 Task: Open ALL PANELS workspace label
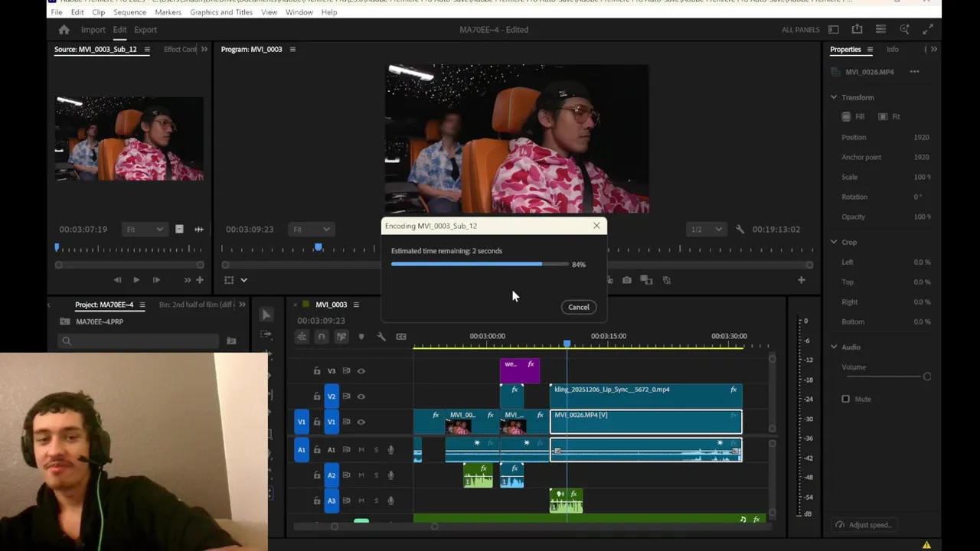[801, 30]
